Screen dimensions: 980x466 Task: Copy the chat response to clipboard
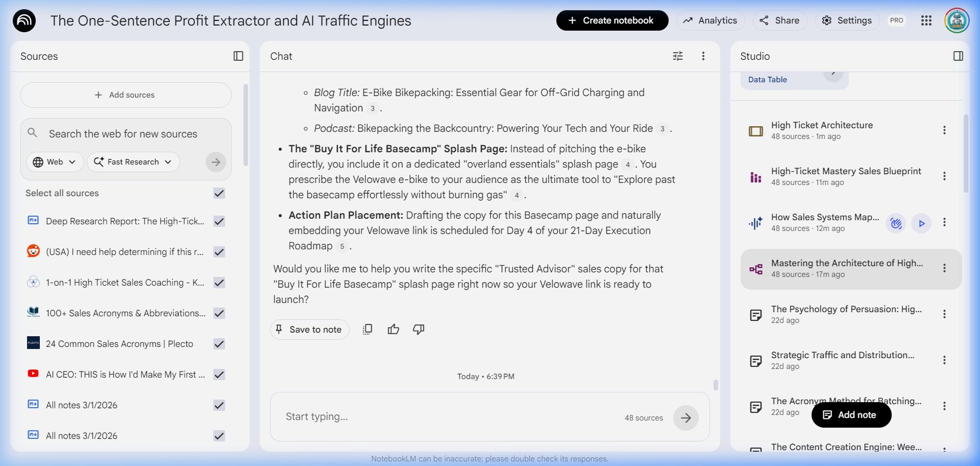(367, 330)
